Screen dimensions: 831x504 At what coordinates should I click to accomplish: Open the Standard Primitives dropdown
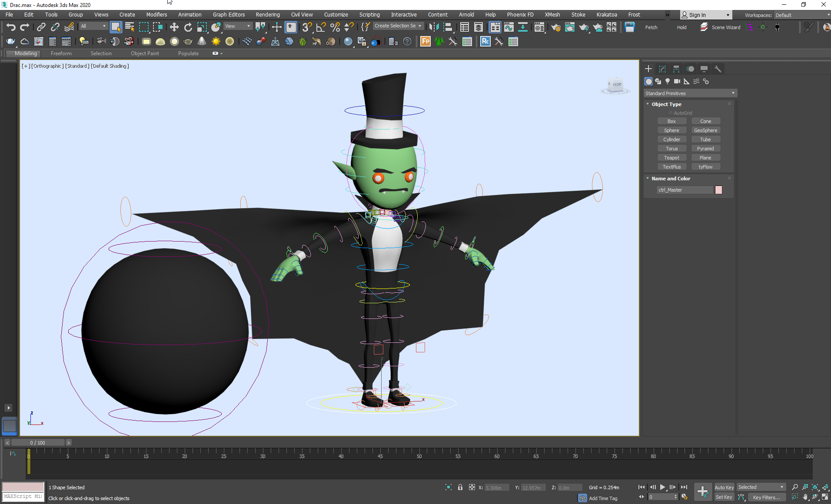click(690, 93)
